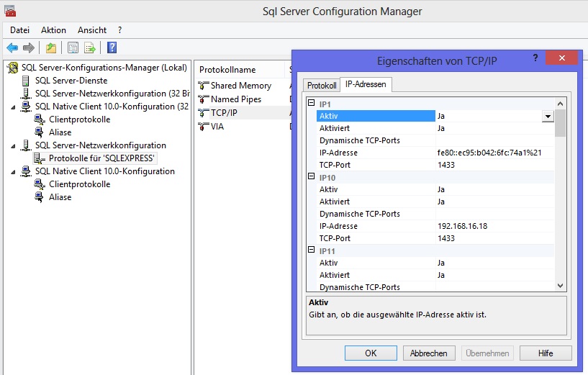The height and width of the screenshot is (375, 588).
Task: Collapse the lower SQL Native Client 10.0-Konfiguration node
Action: [x=13, y=172]
